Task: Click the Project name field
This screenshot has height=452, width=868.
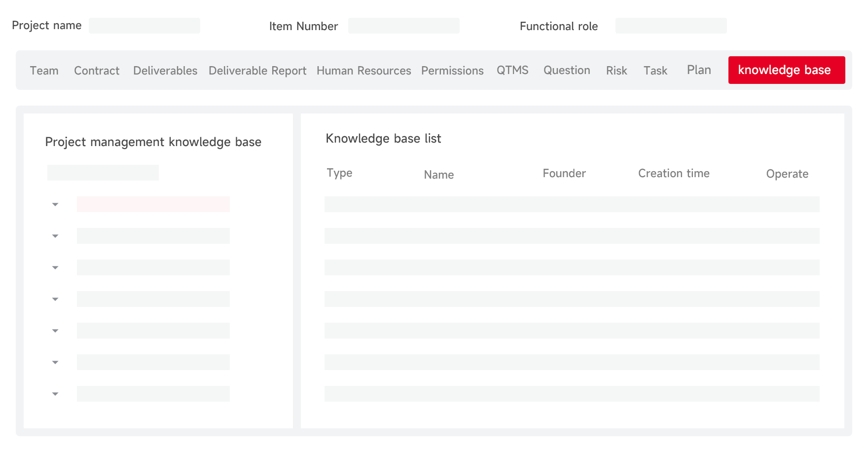Action: click(x=145, y=26)
